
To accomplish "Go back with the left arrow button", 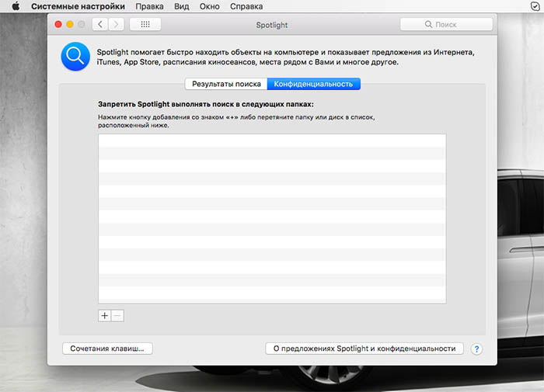I will point(100,24).
